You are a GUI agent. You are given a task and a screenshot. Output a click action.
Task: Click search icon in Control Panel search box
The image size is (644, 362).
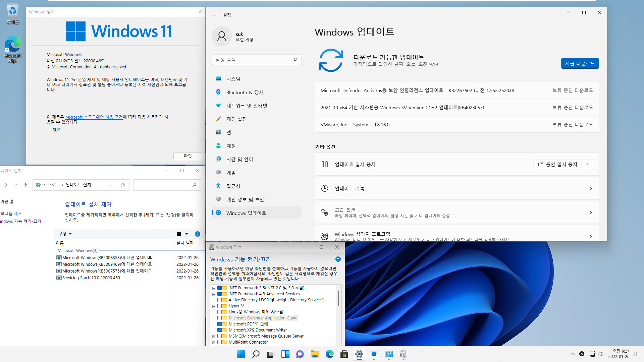[194, 185]
